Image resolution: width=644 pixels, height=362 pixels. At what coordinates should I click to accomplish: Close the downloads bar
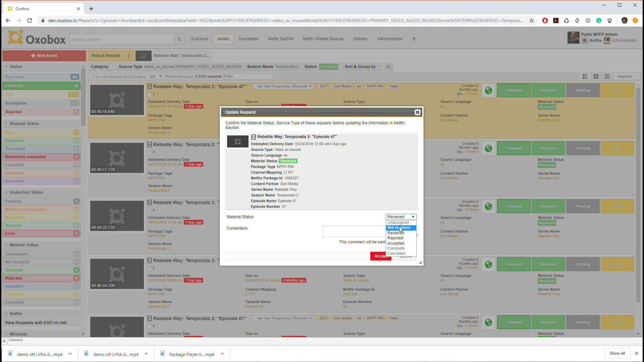636,353
